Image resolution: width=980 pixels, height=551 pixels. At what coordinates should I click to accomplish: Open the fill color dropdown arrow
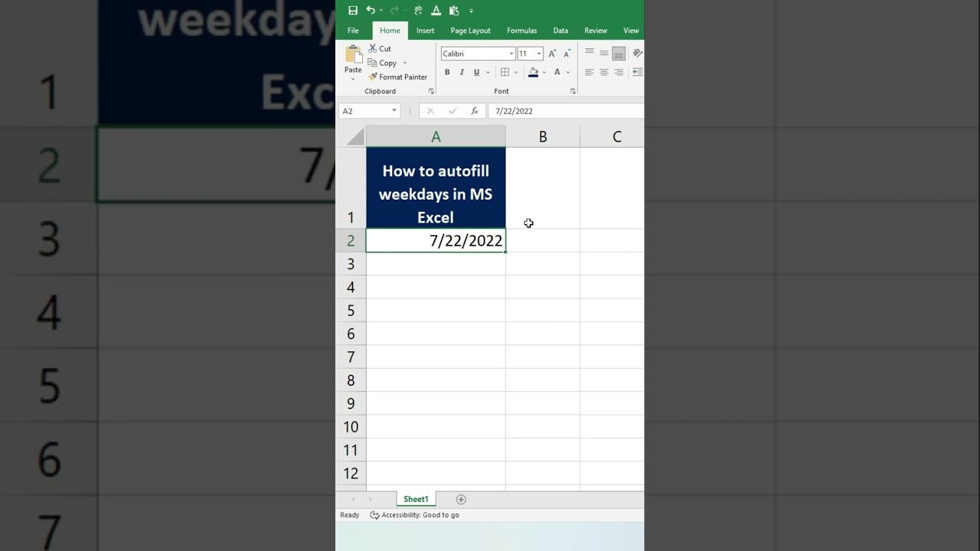pos(544,73)
